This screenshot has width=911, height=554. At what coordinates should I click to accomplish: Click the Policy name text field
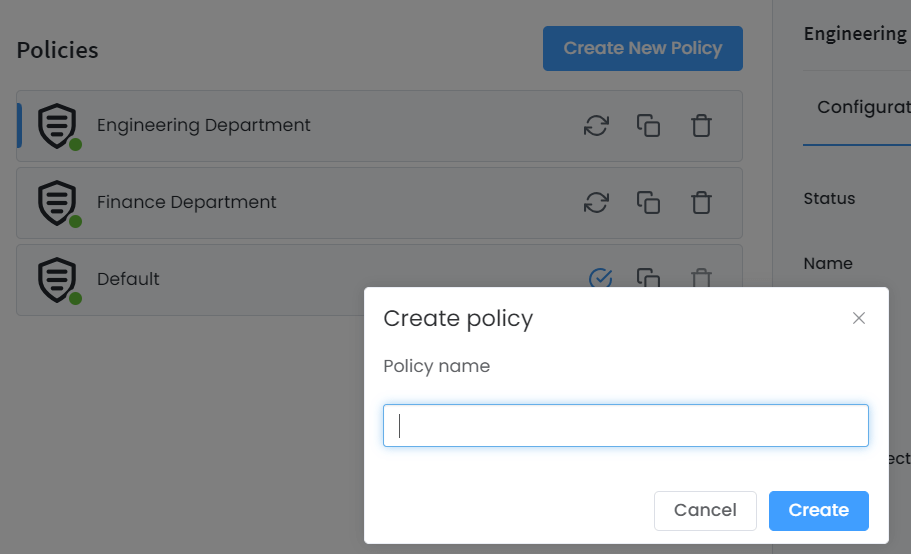625,426
